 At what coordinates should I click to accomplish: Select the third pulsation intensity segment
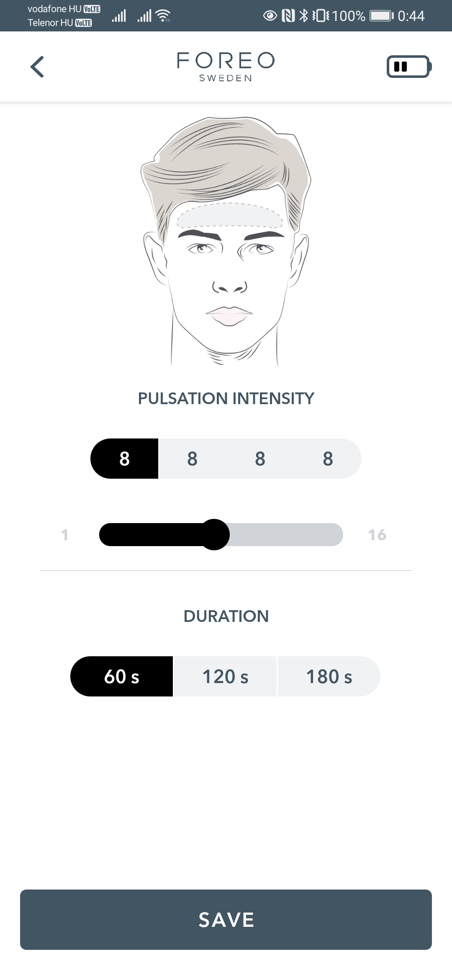tap(260, 459)
